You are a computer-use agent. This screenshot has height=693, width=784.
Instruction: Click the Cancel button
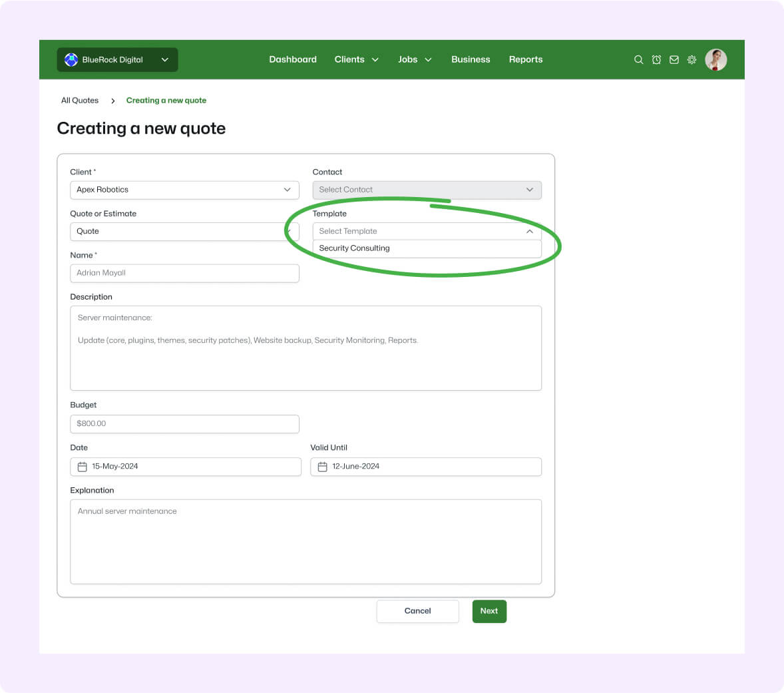[x=417, y=610]
